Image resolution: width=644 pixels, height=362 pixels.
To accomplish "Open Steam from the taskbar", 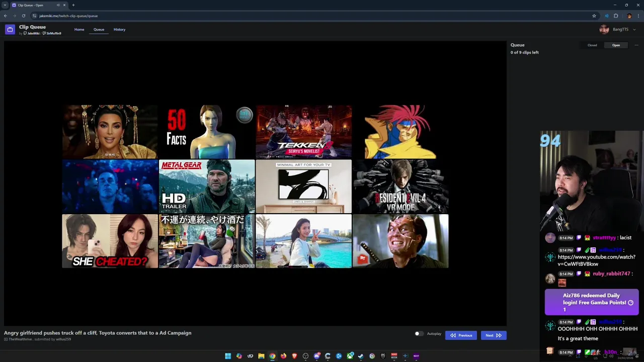I will pyautogui.click(x=361, y=356).
